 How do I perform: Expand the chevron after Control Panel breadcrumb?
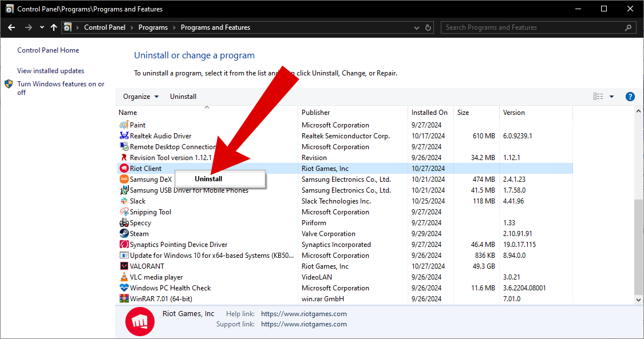pyautogui.click(x=132, y=27)
